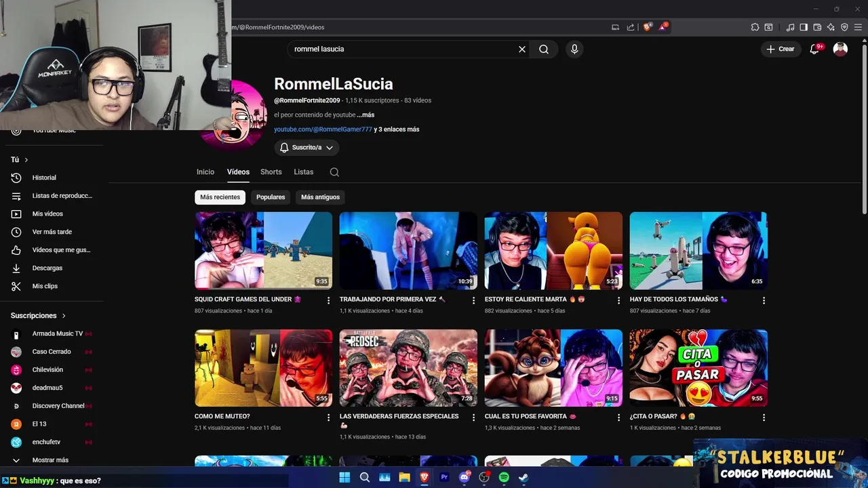The height and width of the screenshot is (488, 868).
Task: Open Listas de reproducción in sidebar
Action: click(x=52, y=196)
